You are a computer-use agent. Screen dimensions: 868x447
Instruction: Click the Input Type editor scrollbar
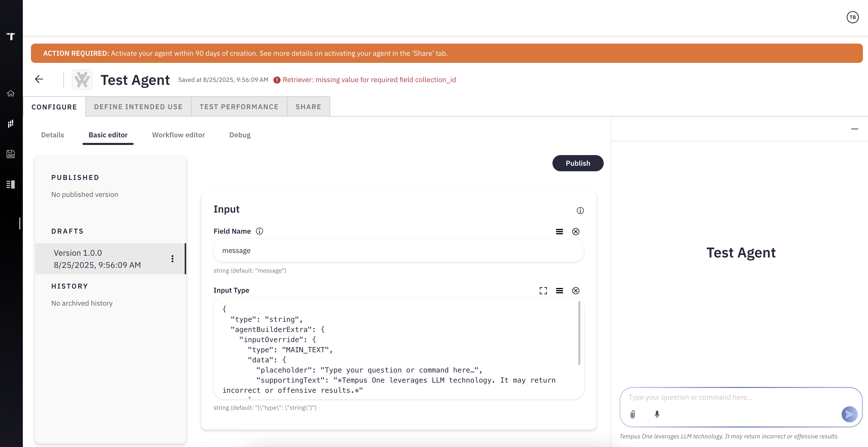(579, 333)
